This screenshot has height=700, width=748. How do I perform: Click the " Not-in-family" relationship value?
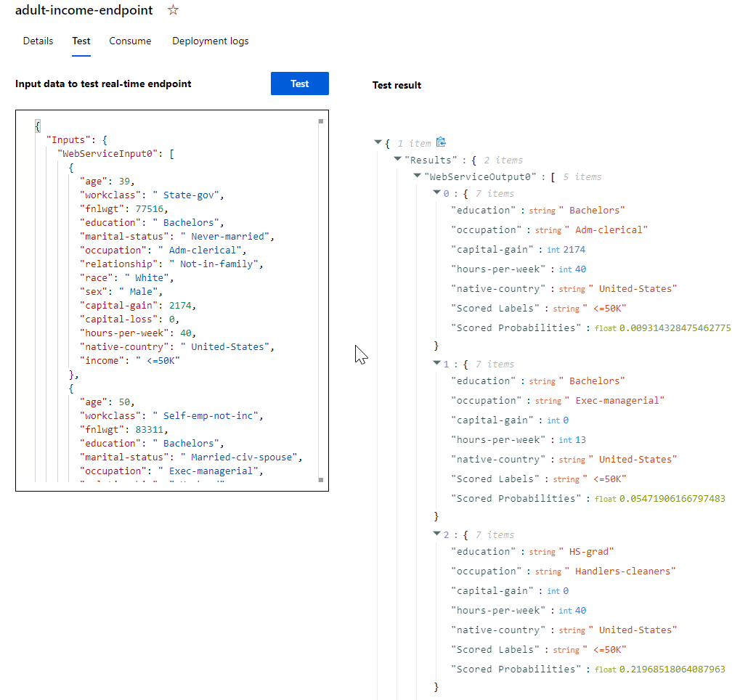pyautogui.click(x=214, y=264)
